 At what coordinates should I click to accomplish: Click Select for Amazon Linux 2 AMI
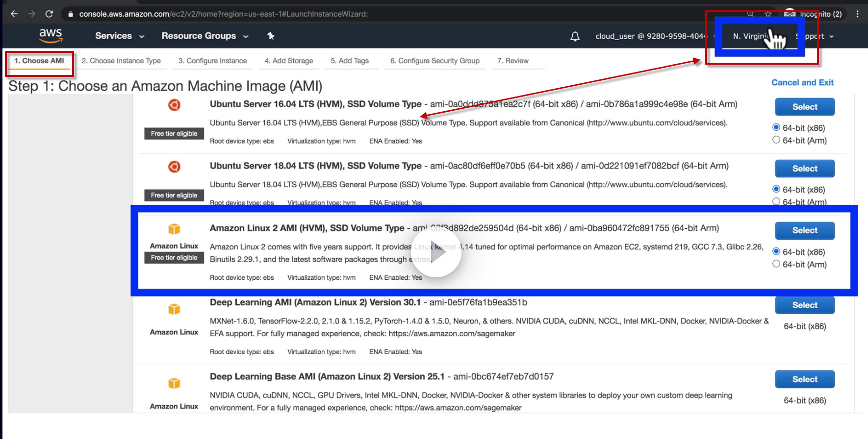coord(805,230)
